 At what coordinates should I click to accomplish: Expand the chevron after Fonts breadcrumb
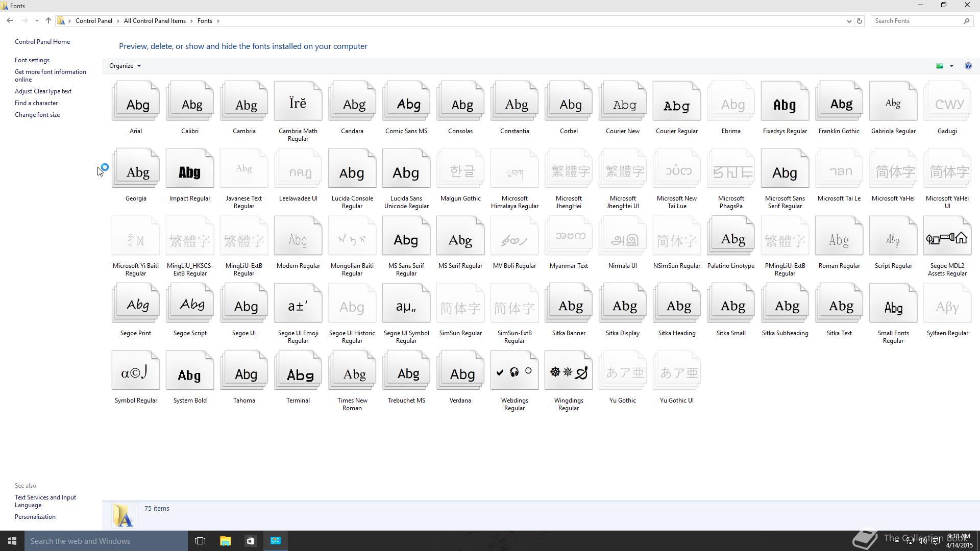click(218, 21)
